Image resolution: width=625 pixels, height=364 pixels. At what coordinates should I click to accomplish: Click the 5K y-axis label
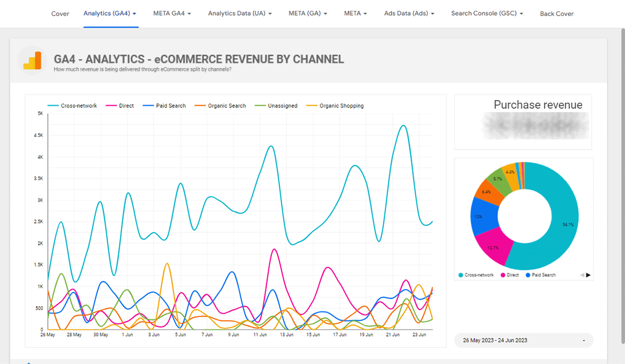(40, 114)
